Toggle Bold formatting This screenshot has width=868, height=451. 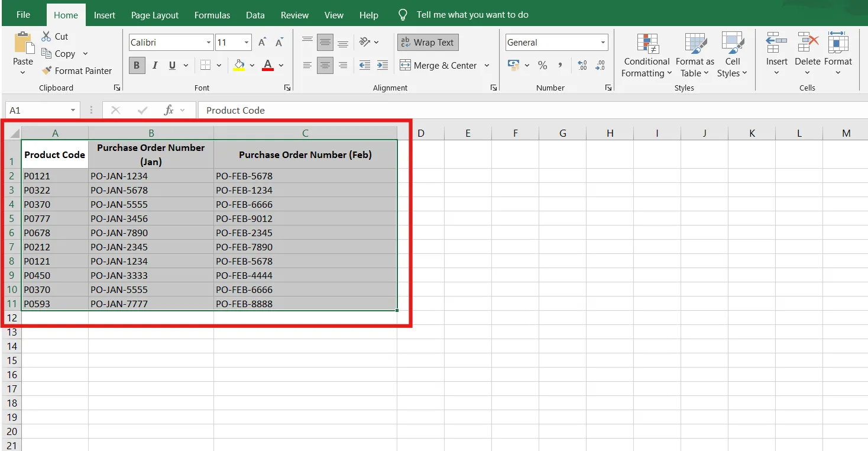click(137, 65)
